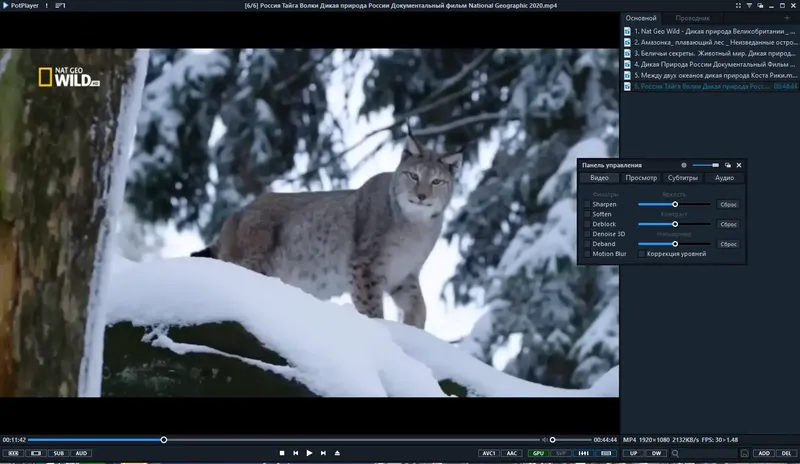This screenshot has height=464, width=800.
Task: Open the Аудио tab in control panel
Action: [x=724, y=178]
